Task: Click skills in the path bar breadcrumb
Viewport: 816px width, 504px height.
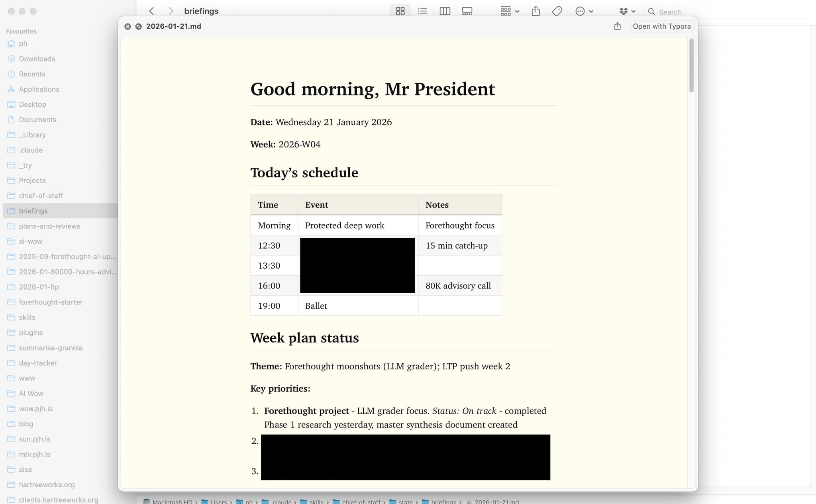Action: 317,501
